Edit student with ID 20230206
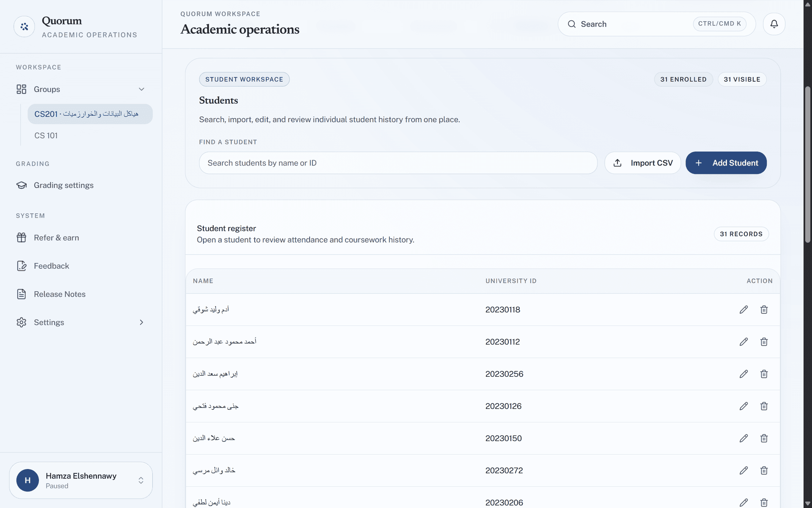Image resolution: width=812 pixels, height=508 pixels. click(x=743, y=502)
